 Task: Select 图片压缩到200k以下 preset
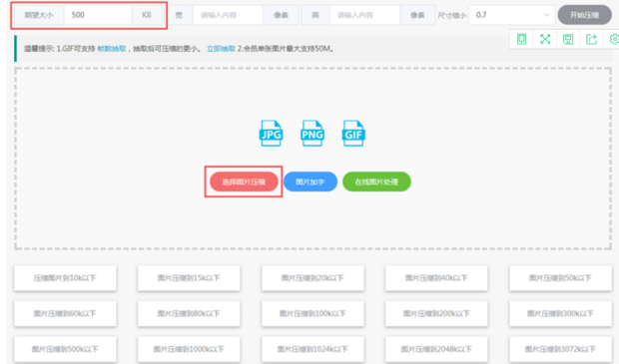(436, 313)
